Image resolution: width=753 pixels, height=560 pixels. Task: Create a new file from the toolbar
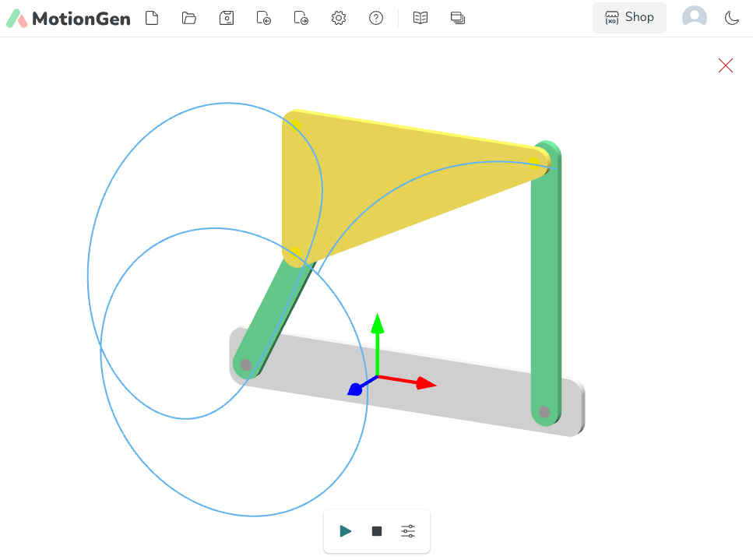(x=152, y=18)
